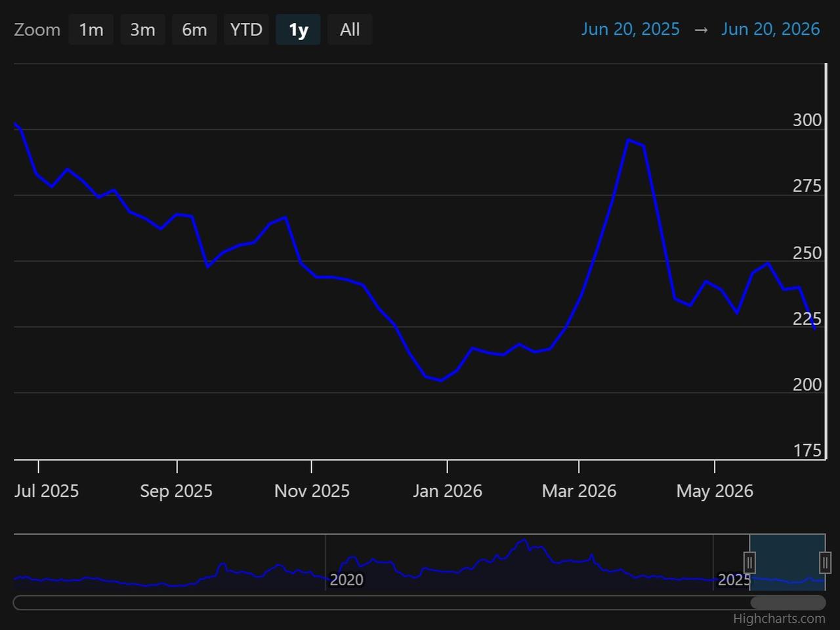Select the 1y zoom range button
840x630 pixels.
[x=298, y=30]
